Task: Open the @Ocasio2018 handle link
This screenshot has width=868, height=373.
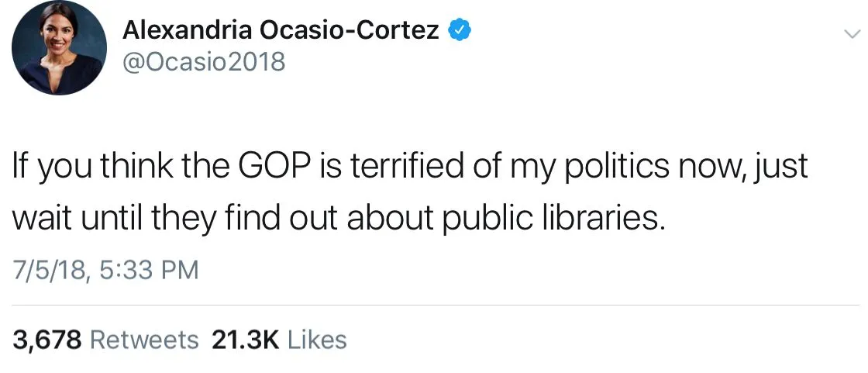Action: (x=204, y=61)
